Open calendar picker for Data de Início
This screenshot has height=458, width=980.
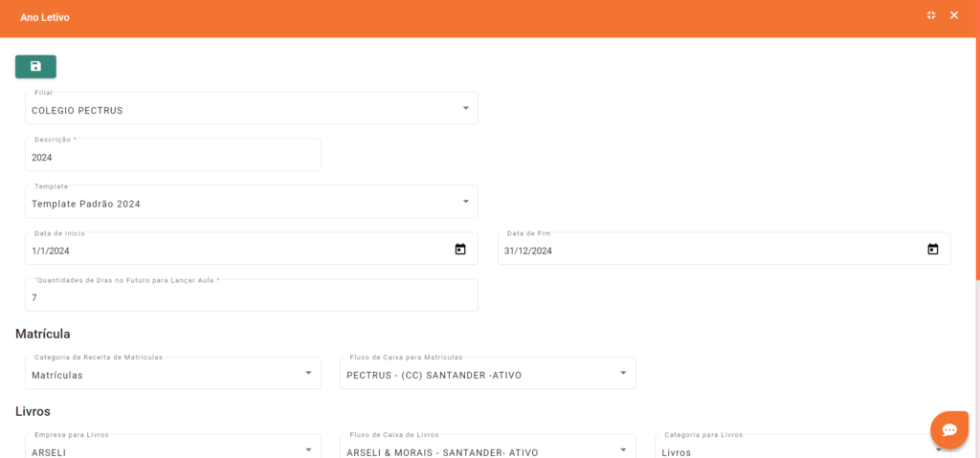coord(460,250)
